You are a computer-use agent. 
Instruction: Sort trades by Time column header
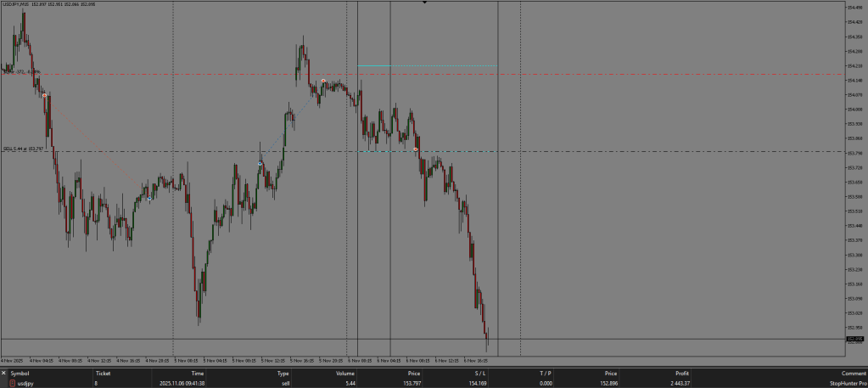click(x=197, y=374)
